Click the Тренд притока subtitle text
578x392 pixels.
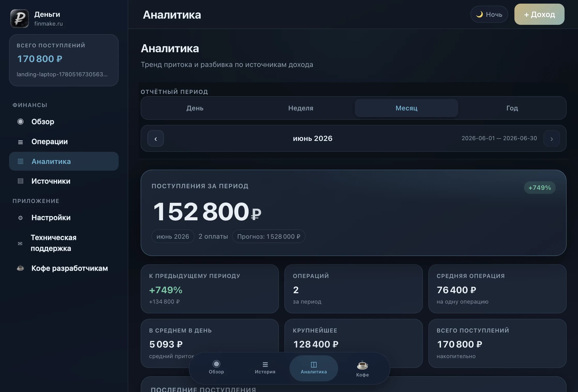coord(227,64)
